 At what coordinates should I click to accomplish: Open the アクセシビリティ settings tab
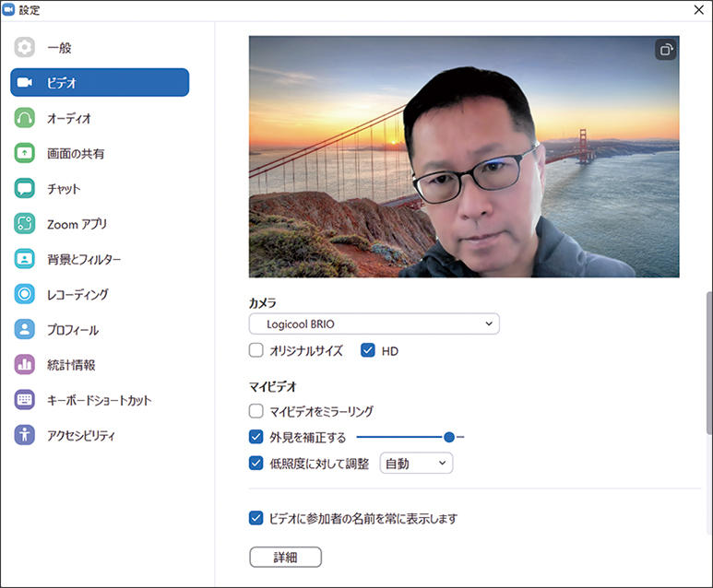(100, 435)
